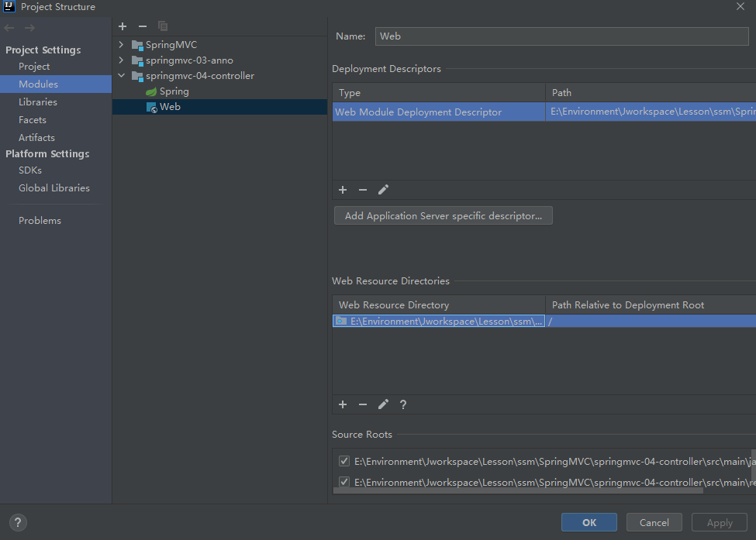Select Modules in the sidebar
The image size is (756, 540).
(56, 84)
